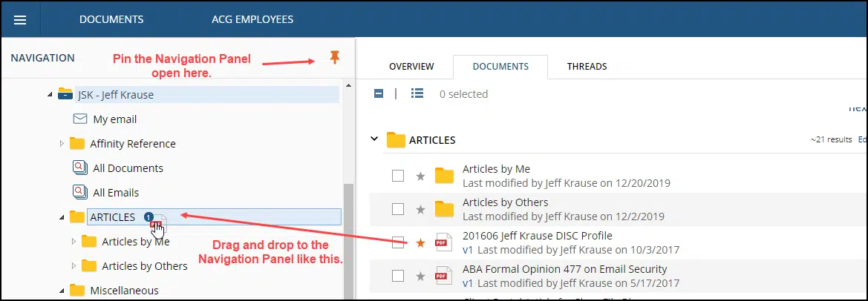Open the hamburger menu
868x301 pixels.
click(20, 19)
